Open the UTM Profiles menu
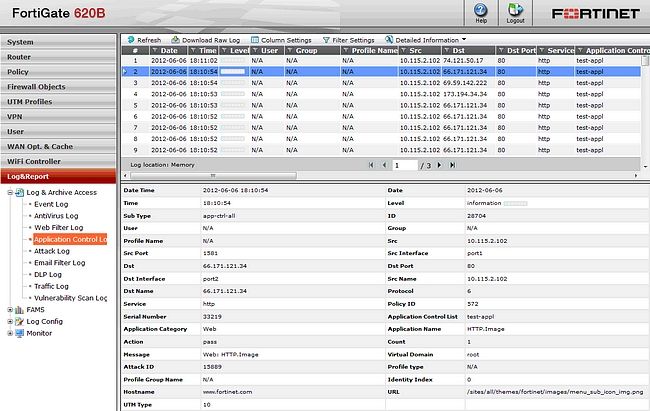Image resolution: width=650 pixels, height=411 pixels. pos(58,102)
